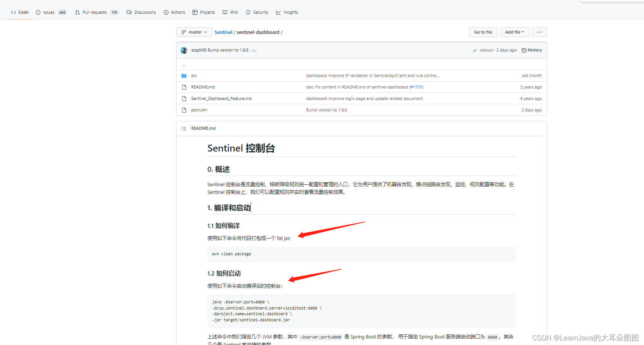Expand the master branch dropdown
Screen dimensions: 644x345
194,32
